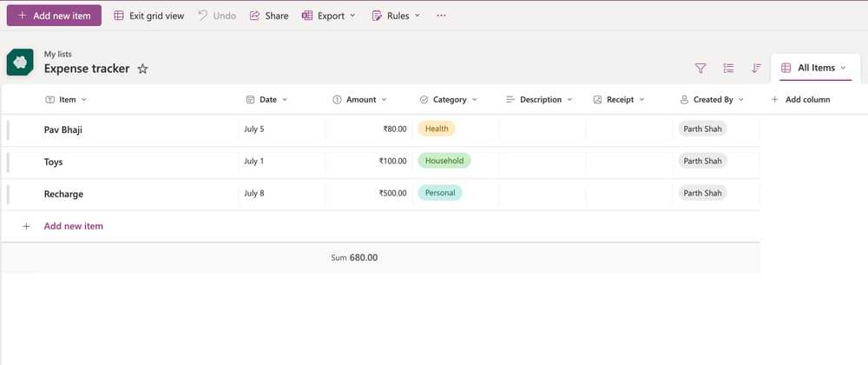Expand the Export dropdown

pos(328,16)
